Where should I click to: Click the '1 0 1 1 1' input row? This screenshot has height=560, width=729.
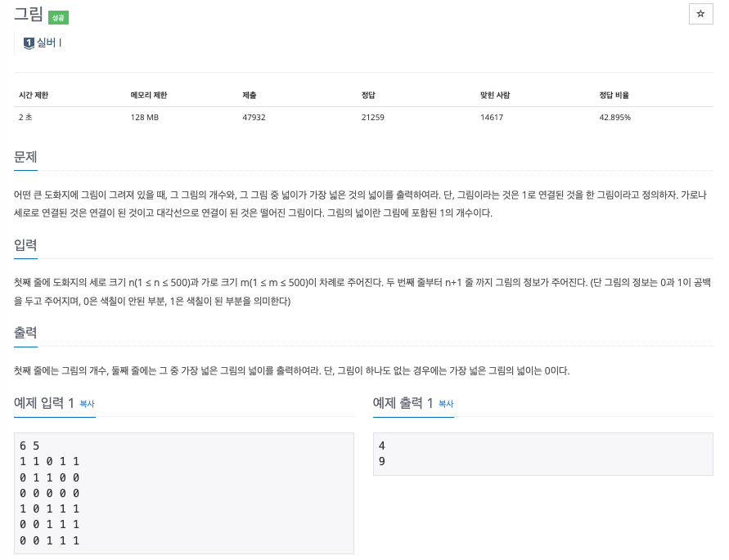(50, 508)
